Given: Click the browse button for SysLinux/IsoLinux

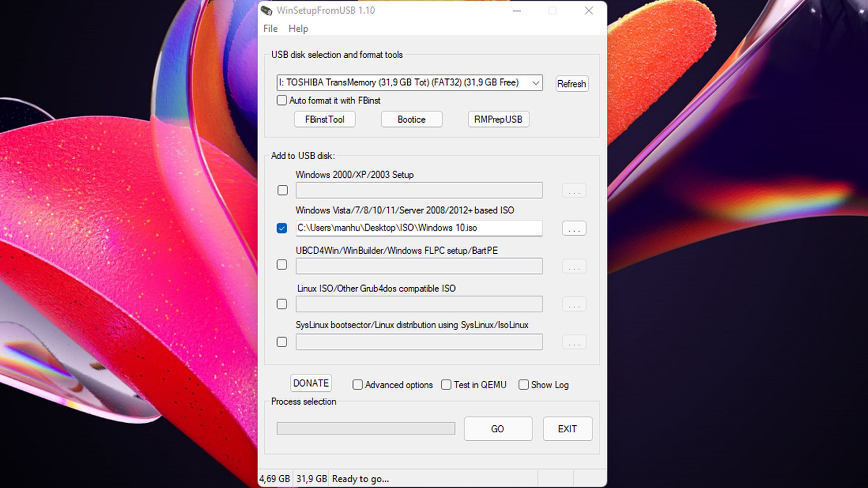Looking at the screenshot, I should click(573, 342).
